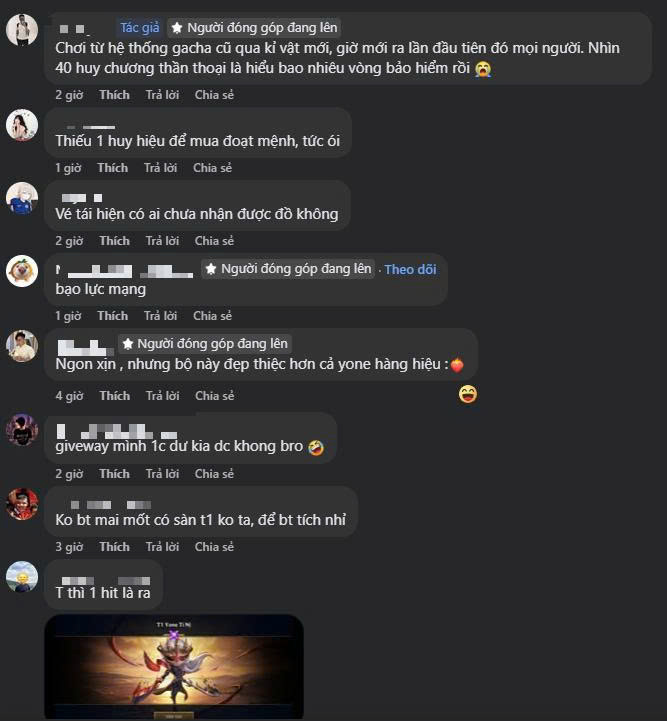
Task: Click the avatar beside the 'giveway mình' comment
Action: click(22, 430)
